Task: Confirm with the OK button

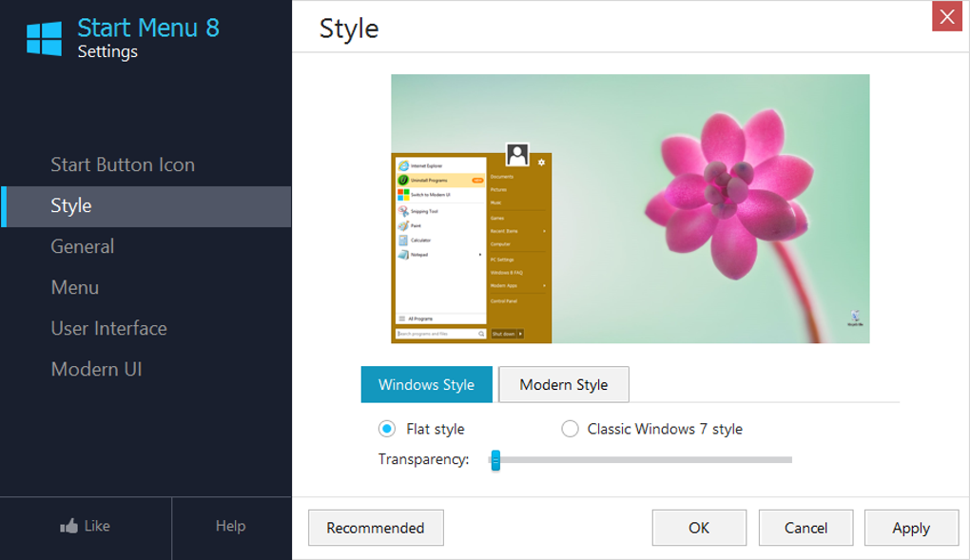Action: [x=699, y=528]
